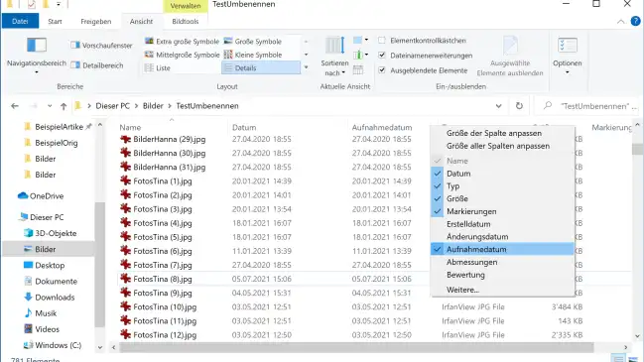Switch layout to Kleine Symbole
644x362 pixels.
(x=253, y=55)
